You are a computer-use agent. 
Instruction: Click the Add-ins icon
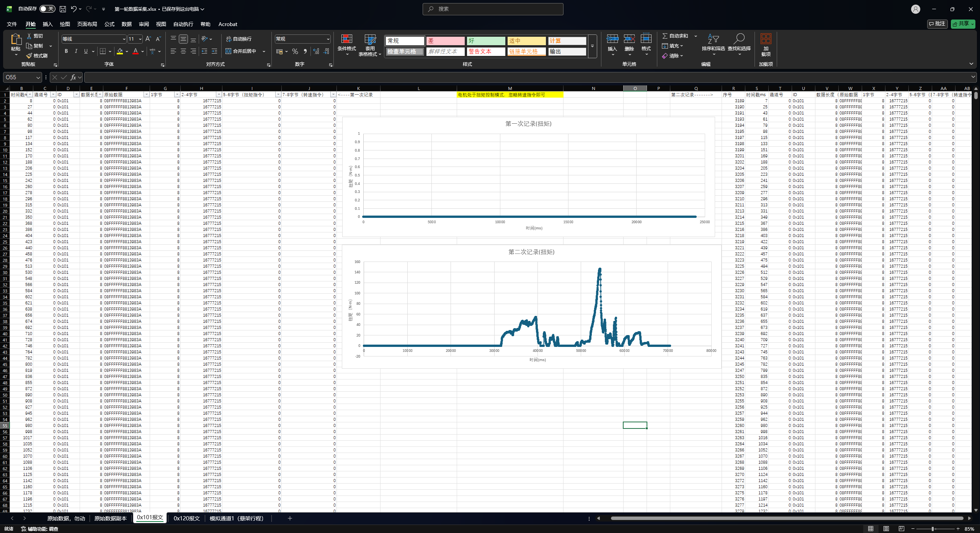coord(766,39)
